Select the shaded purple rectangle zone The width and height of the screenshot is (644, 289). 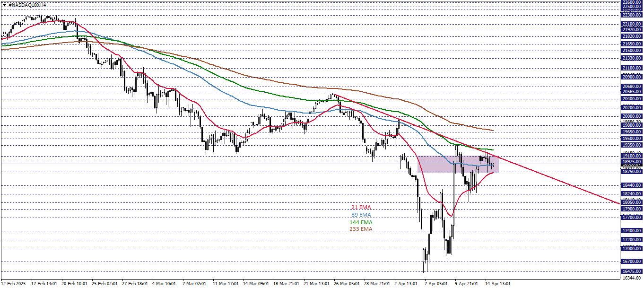pos(458,164)
